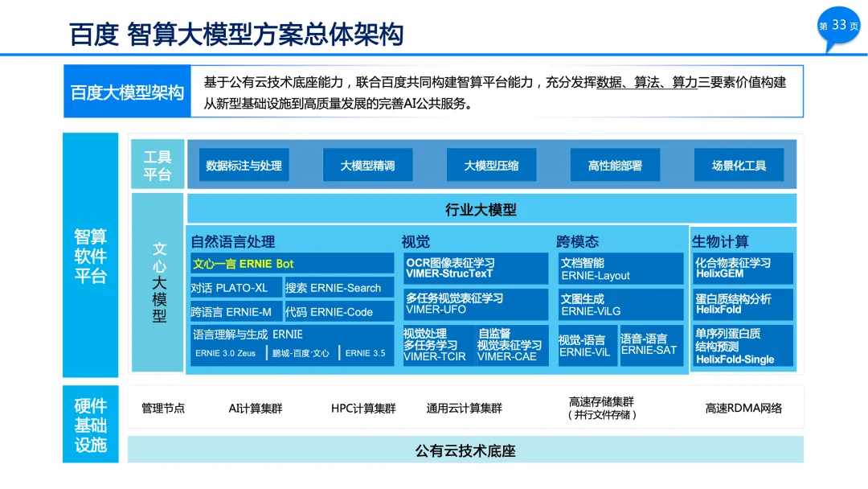Click the 公有云技术底座 bar
868x489 pixels.
(465, 450)
